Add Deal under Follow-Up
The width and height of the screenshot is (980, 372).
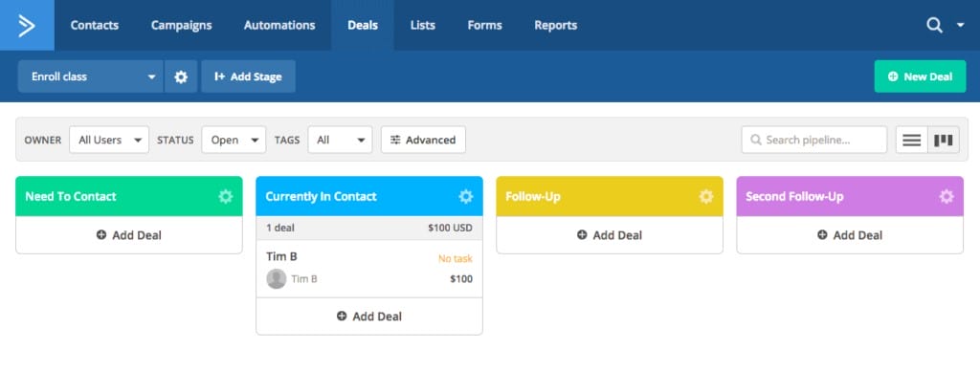(x=610, y=235)
